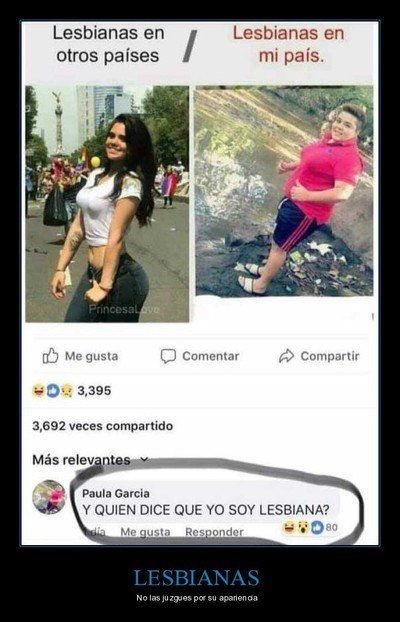Like Paula Garcia's comment with Me gusta
The height and width of the screenshot is (622, 400).
(x=145, y=532)
